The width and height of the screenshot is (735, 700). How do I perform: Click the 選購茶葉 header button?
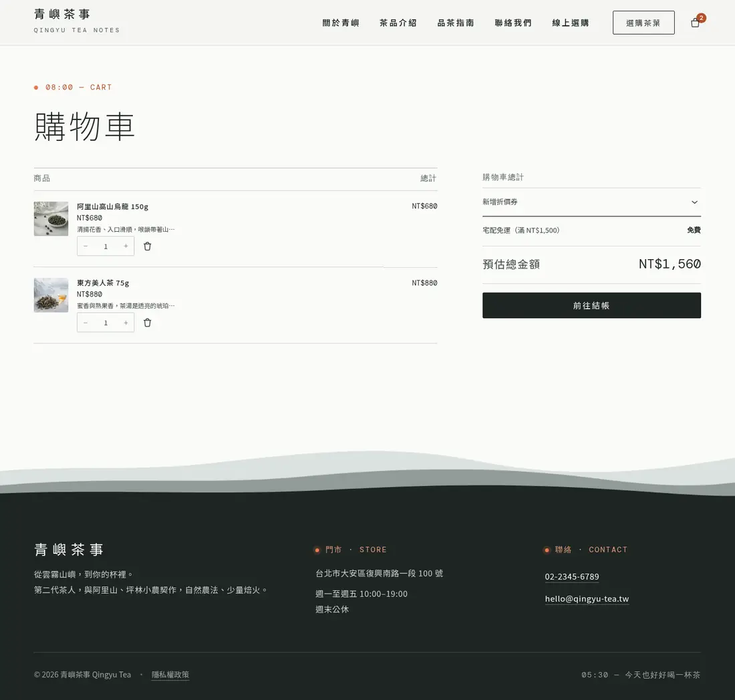pos(643,23)
